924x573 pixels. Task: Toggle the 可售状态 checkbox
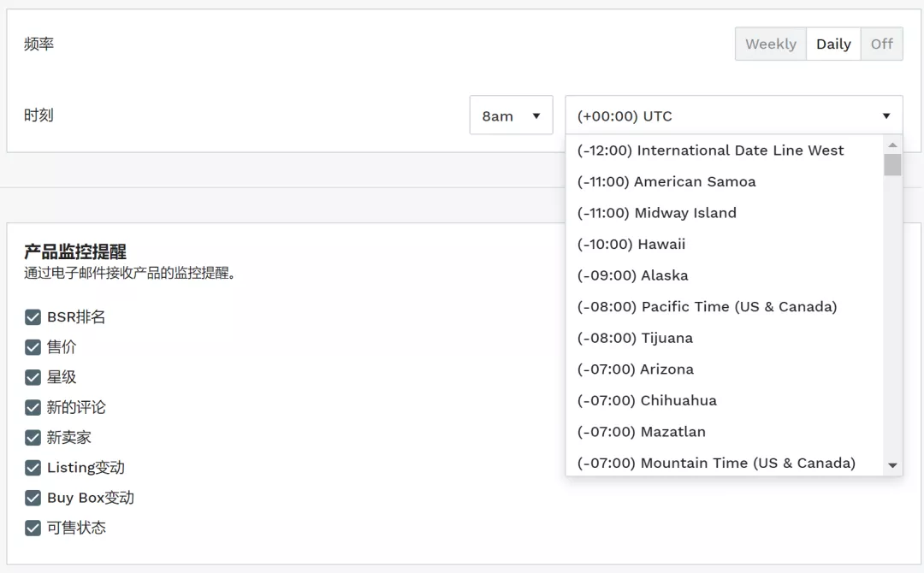pyautogui.click(x=33, y=528)
